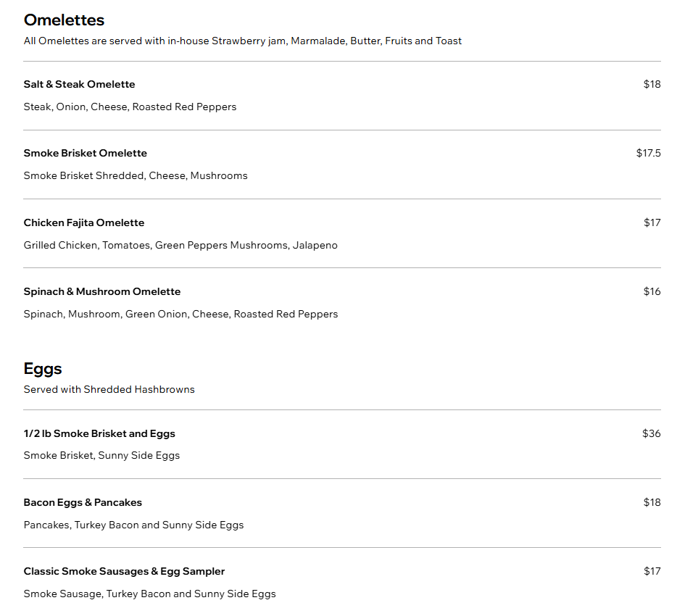This screenshot has width=685, height=616.
Task: Choose the Spinach & Mushroom Omelette item
Action: (101, 292)
